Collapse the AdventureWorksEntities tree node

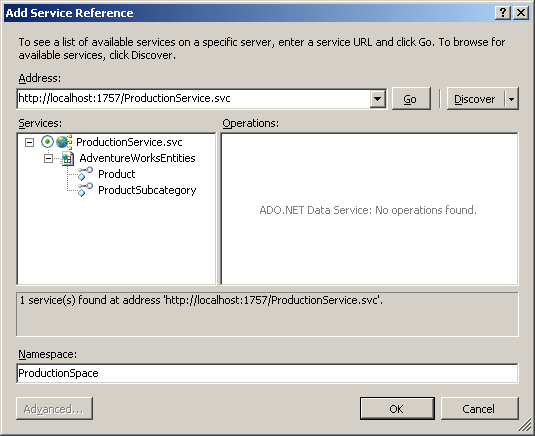48,158
